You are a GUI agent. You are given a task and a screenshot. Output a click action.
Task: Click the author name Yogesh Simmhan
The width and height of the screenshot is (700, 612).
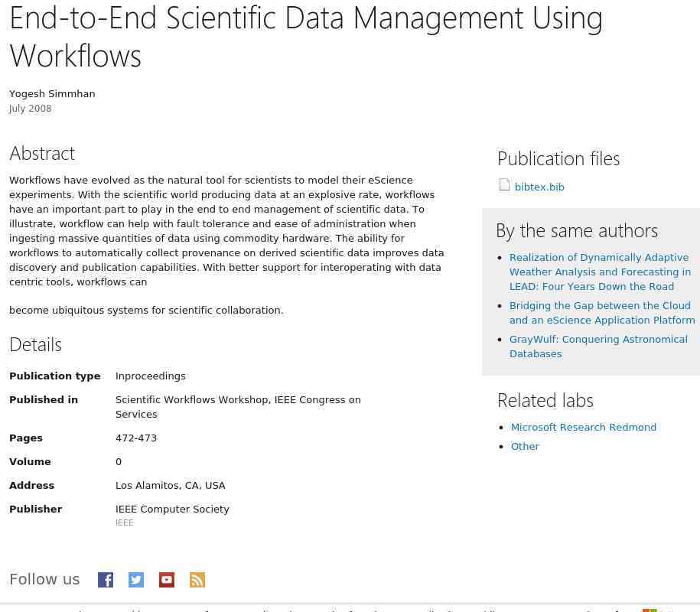click(x=52, y=94)
